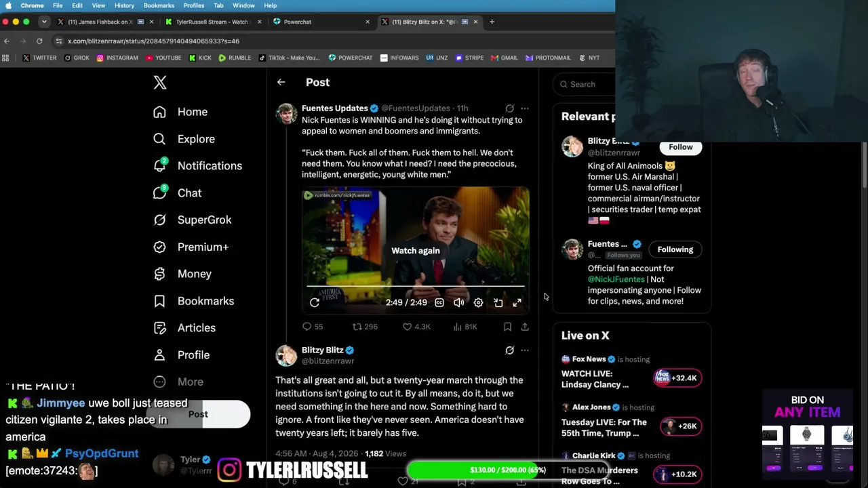Screen dimensions: 868x488
Task: Click the site info icon in address bar
Action: click(59, 41)
